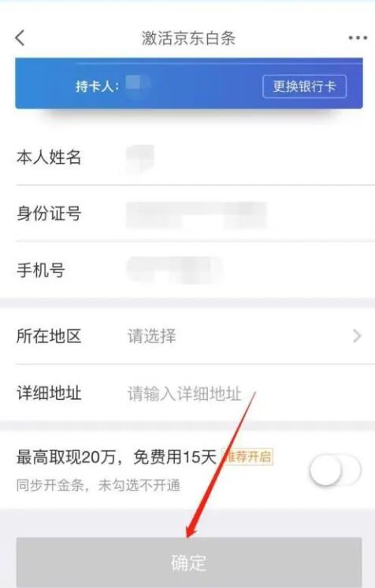Tap the chevron arrow on 所在地区 row
The width and height of the screenshot is (375, 588).
[x=357, y=335]
